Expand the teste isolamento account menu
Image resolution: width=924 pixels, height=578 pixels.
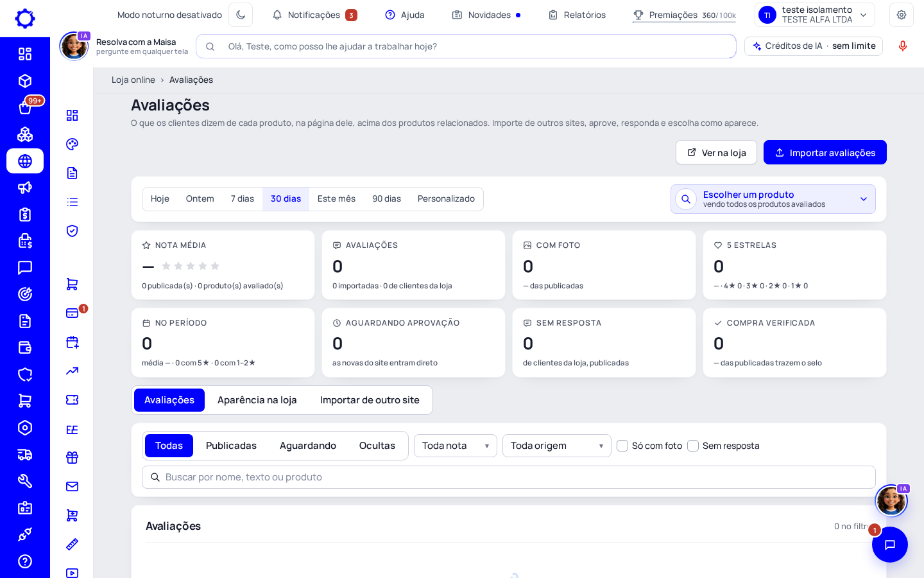(815, 15)
